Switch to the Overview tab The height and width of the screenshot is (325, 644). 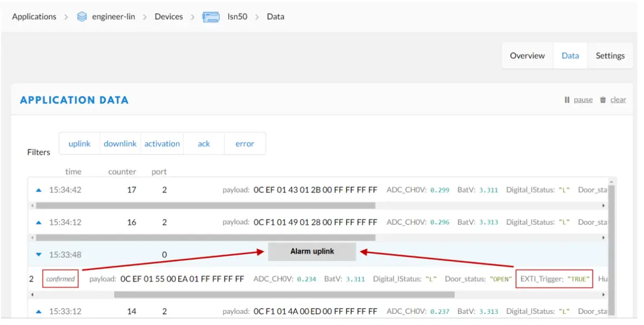tap(528, 56)
